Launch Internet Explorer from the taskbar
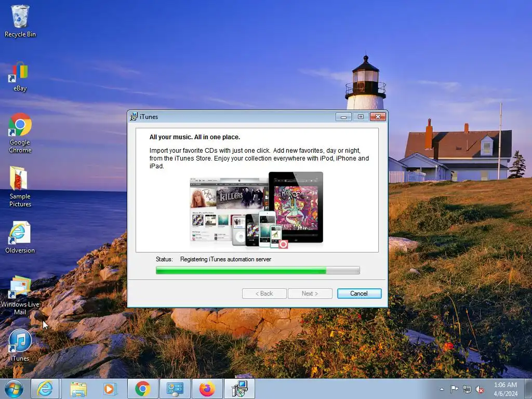 click(45, 389)
